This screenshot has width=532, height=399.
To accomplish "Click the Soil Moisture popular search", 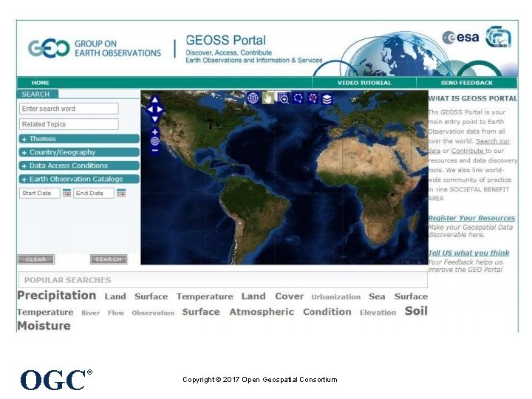I will [222, 318].
